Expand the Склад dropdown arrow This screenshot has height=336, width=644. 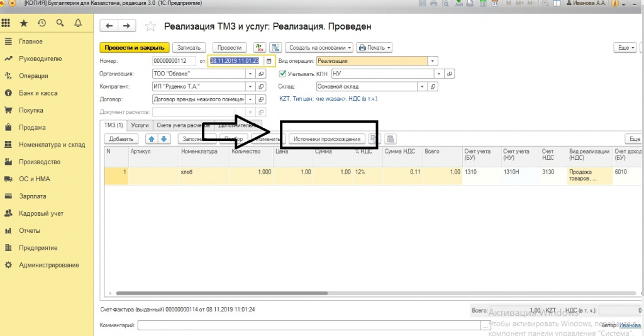[422, 87]
